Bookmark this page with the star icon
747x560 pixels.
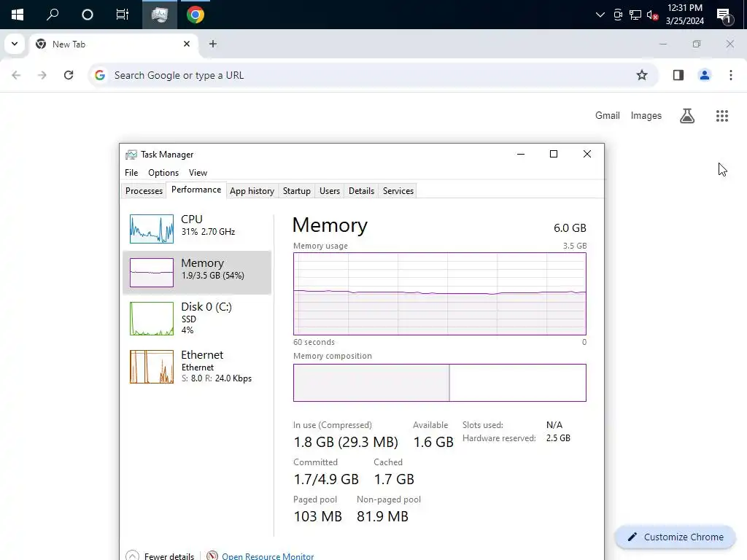pos(642,75)
